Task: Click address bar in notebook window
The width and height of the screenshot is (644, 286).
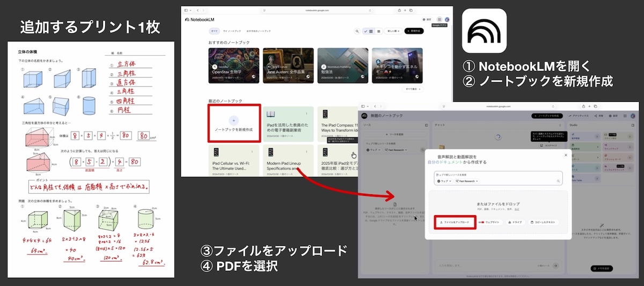Action: click(499, 106)
